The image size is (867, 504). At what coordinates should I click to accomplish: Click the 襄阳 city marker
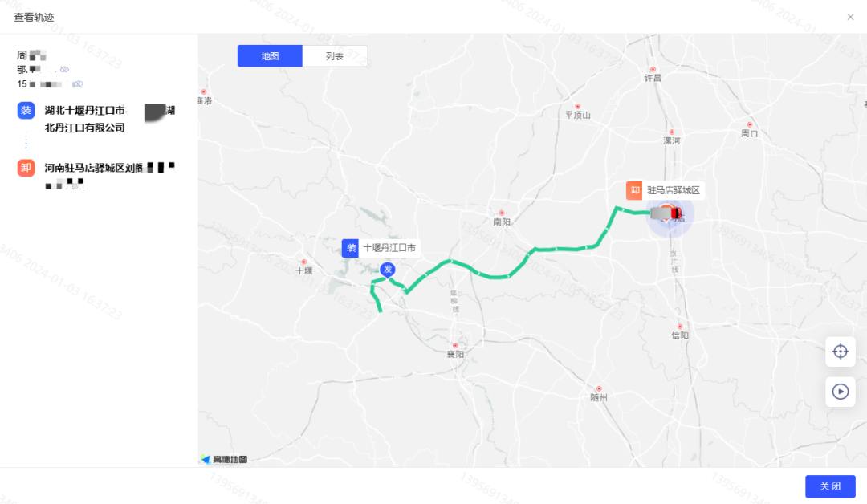(455, 351)
